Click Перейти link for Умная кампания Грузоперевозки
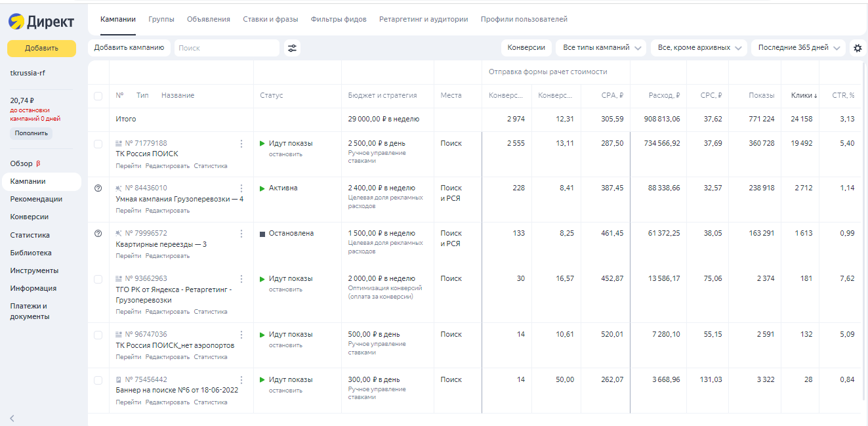Image resolution: width=868 pixels, height=426 pixels. click(x=129, y=211)
